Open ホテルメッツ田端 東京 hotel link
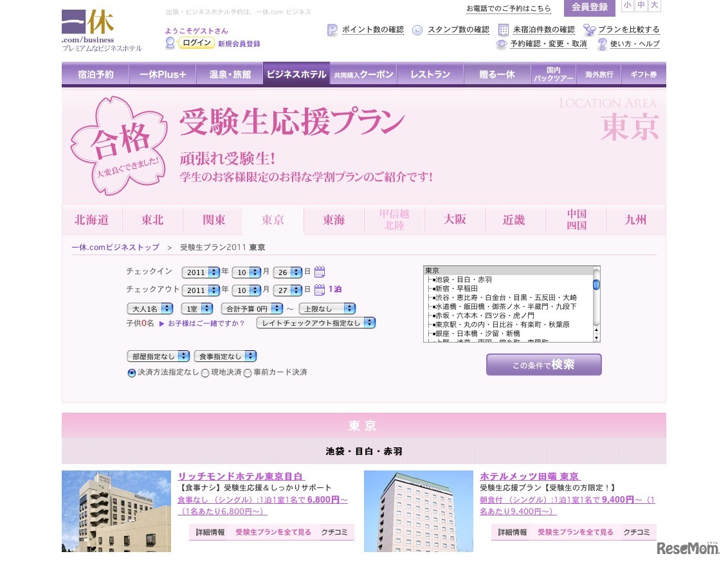The image size is (728, 563). [x=530, y=476]
